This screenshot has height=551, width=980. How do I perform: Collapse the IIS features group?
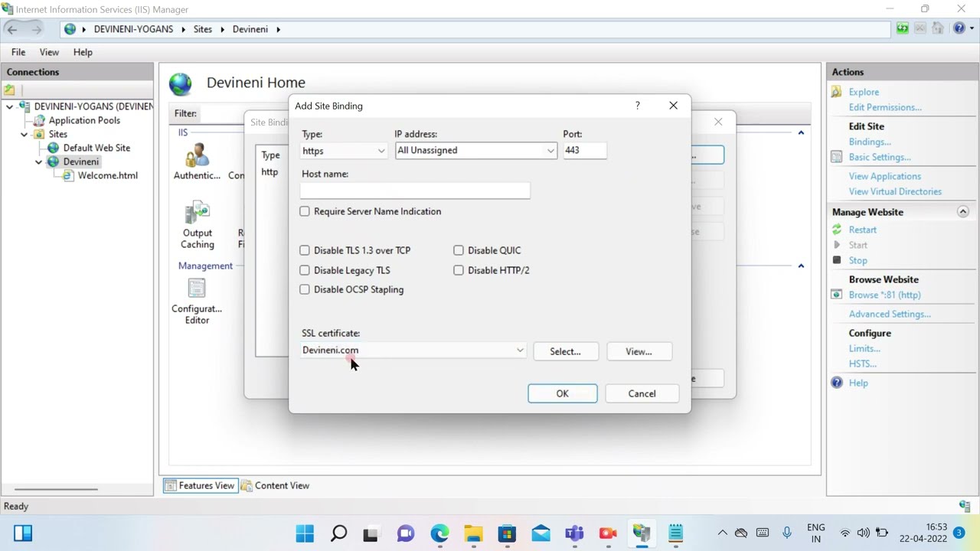tap(801, 133)
